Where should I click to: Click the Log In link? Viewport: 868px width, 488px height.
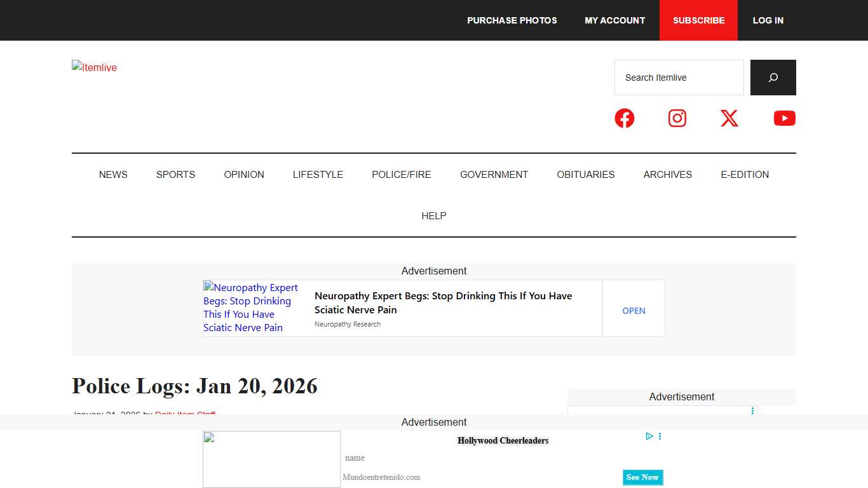click(768, 20)
